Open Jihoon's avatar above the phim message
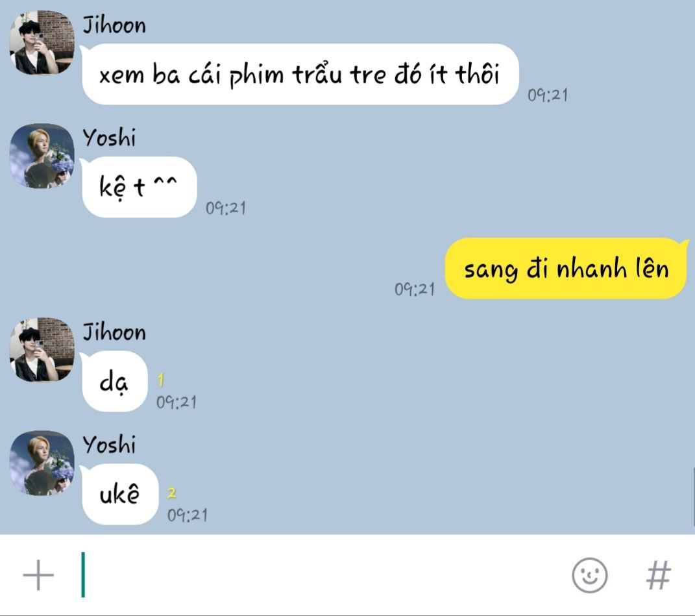Screen dimensions: 695x616 pos(42,42)
